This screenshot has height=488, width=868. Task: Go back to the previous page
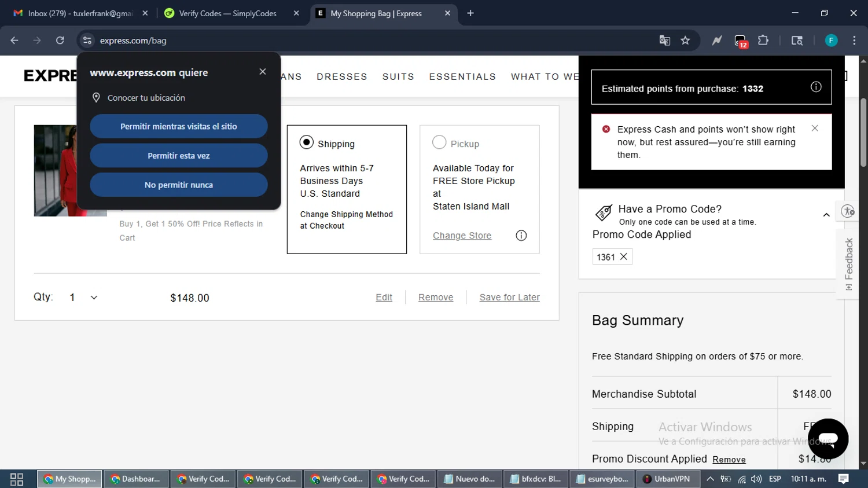pyautogui.click(x=14, y=41)
